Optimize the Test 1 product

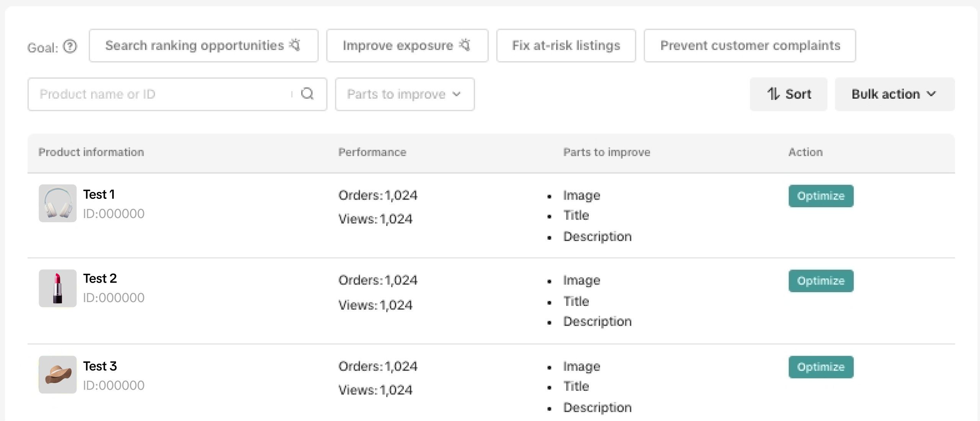[821, 196]
